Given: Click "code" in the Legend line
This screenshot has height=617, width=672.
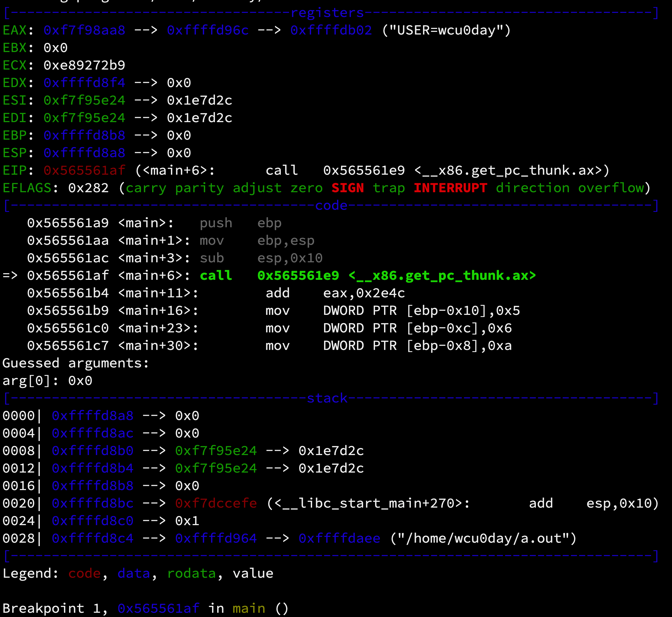Looking at the screenshot, I should tap(84, 573).
